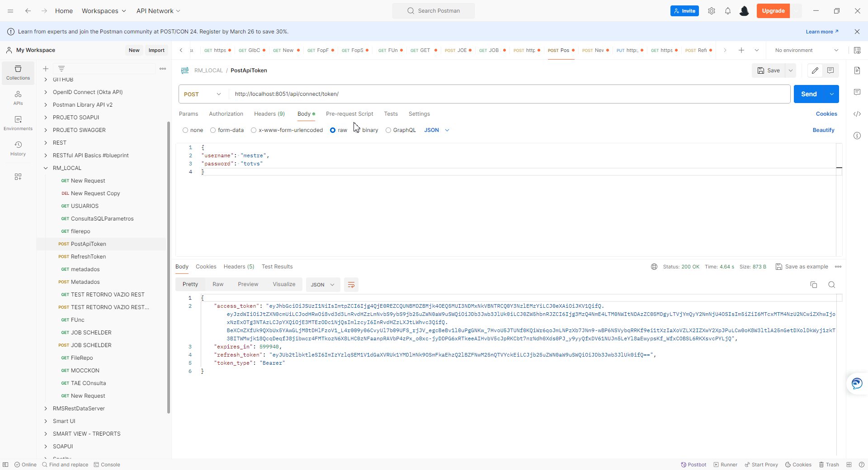Open the response JSON format dropdown
868x470 pixels.
(x=322, y=285)
